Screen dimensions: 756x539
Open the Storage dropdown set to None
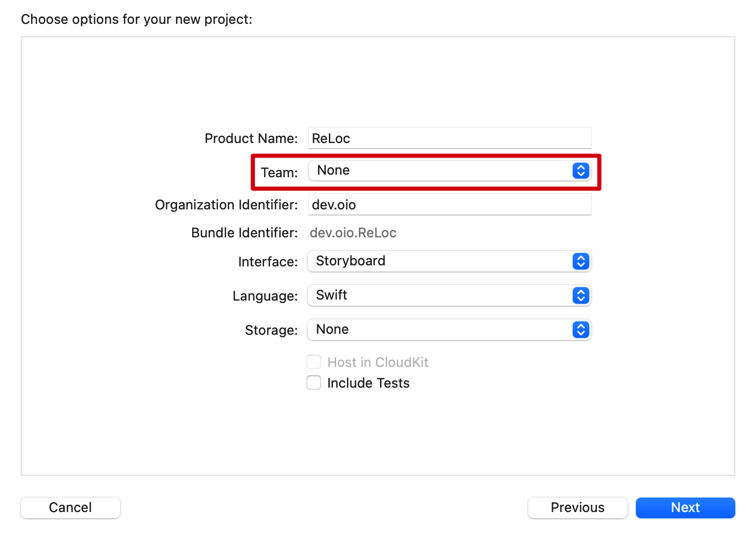pyautogui.click(x=440, y=330)
